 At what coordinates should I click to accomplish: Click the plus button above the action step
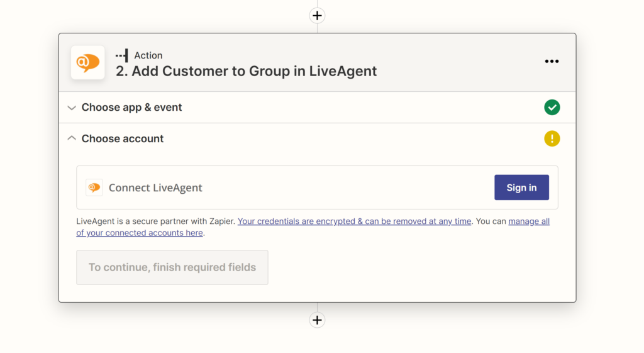317,16
